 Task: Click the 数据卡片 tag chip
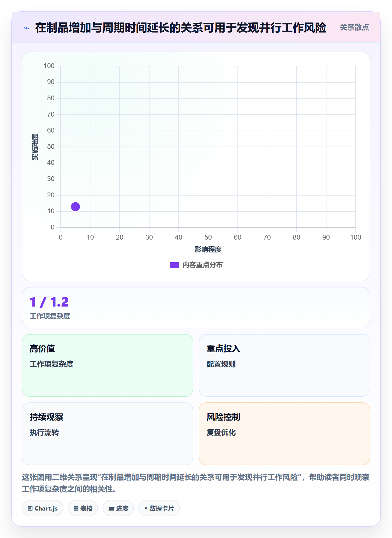(159, 508)
